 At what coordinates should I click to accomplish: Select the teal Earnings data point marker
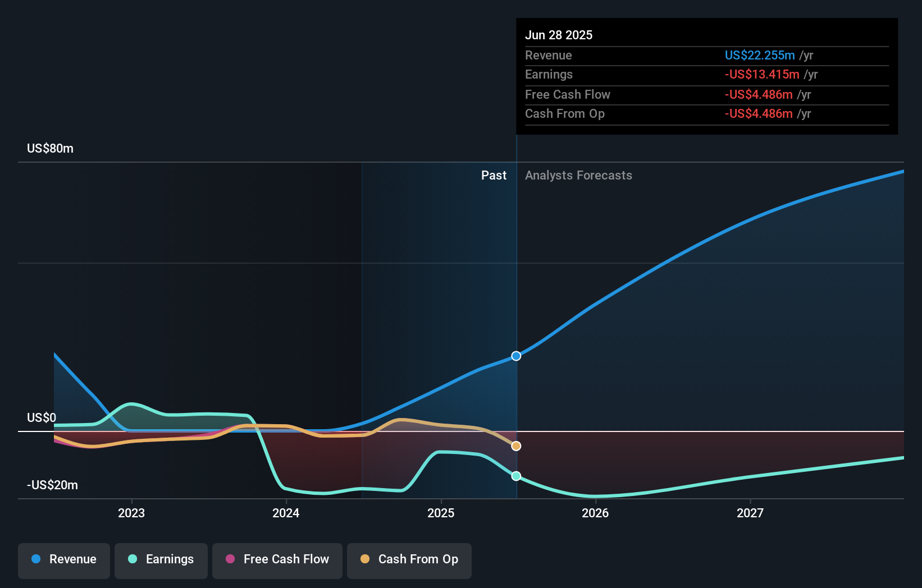tap(515, 476)
